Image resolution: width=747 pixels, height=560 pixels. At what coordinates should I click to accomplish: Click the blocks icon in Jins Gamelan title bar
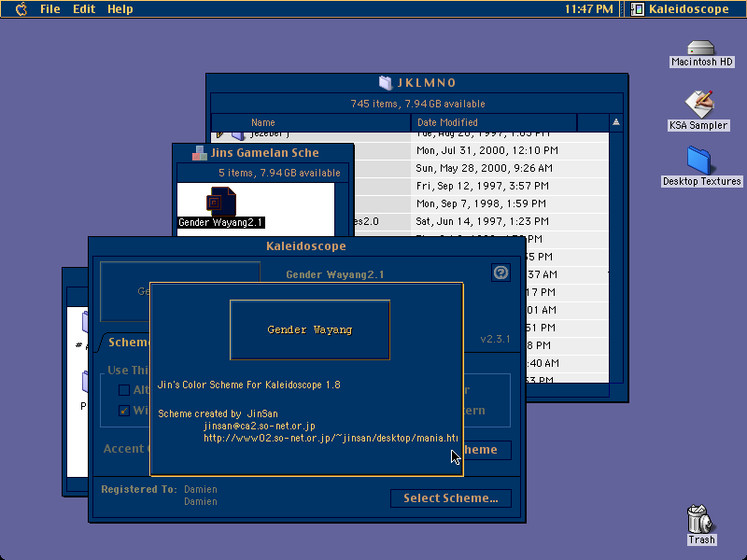point(200,153)
